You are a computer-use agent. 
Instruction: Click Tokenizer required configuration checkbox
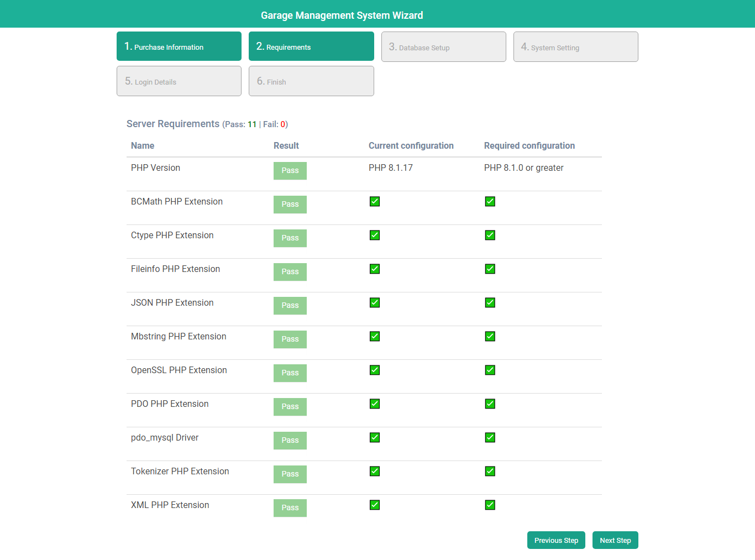pyautogui.click(x=490, y=471)
